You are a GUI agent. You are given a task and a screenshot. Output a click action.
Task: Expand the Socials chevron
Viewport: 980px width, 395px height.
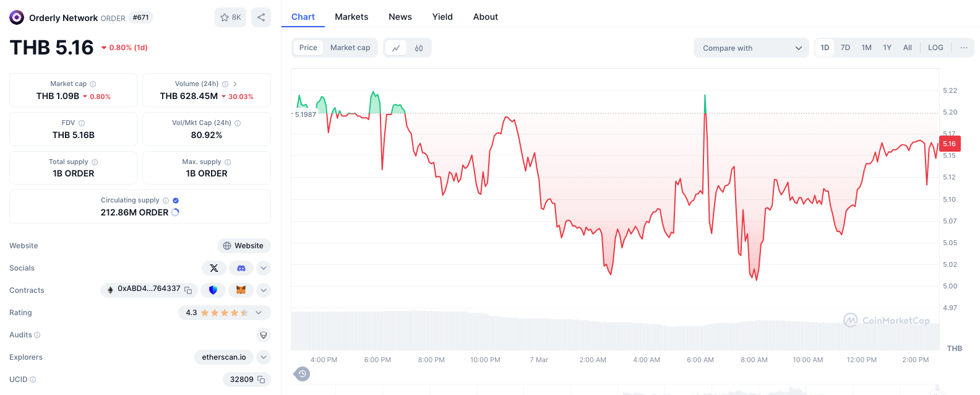click(x=264, y=268)
